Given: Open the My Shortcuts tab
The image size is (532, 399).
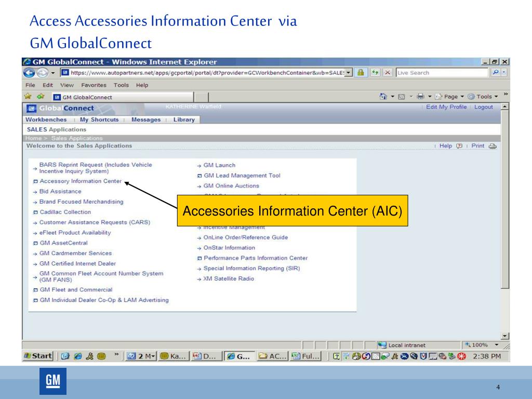Looking at the screenshot, I should pyautogui.click(x=99, y=119).
